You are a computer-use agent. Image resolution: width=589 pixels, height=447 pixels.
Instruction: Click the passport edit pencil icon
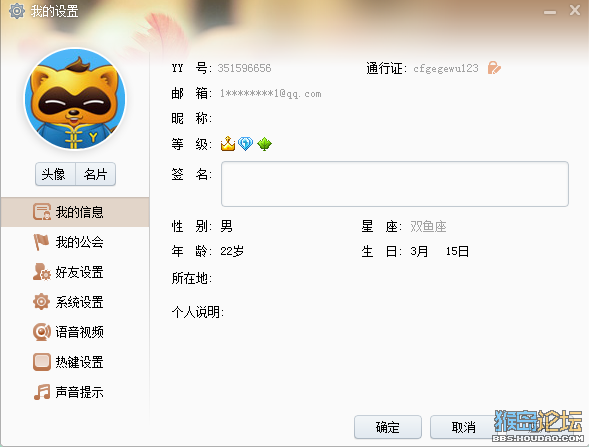(494, 68)
